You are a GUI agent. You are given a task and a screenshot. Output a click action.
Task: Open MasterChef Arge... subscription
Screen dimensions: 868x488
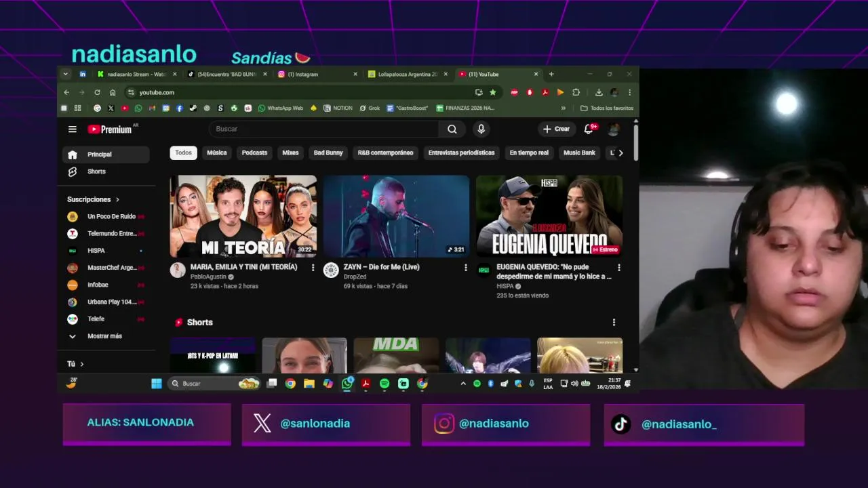(106, 268)
